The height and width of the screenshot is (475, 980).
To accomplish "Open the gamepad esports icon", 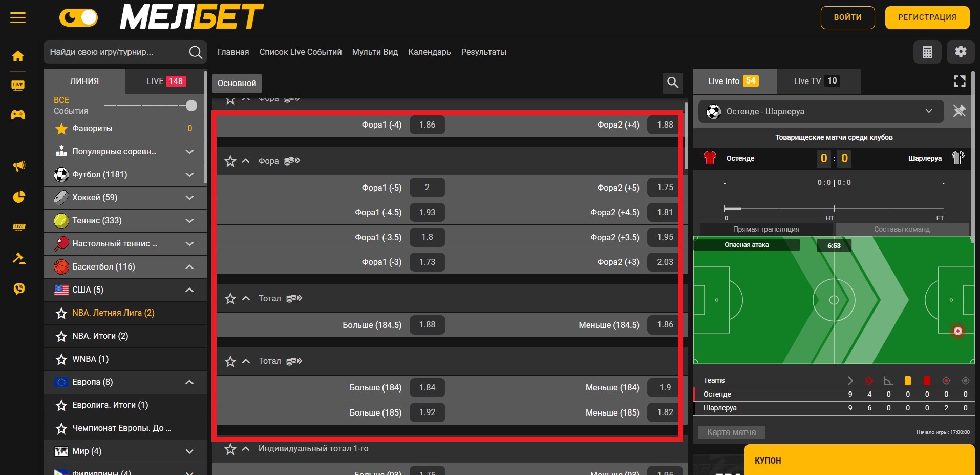I will [x=18, y=115].
